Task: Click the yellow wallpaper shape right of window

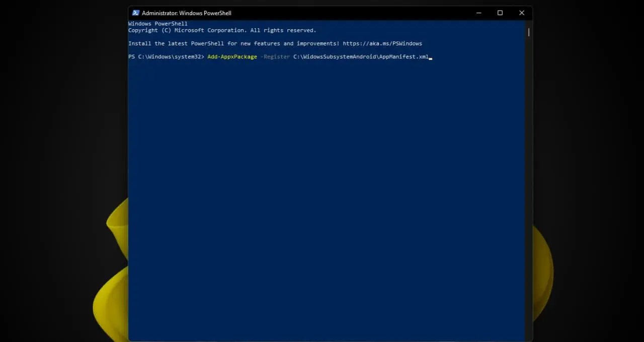Action: tap(542, 272)
